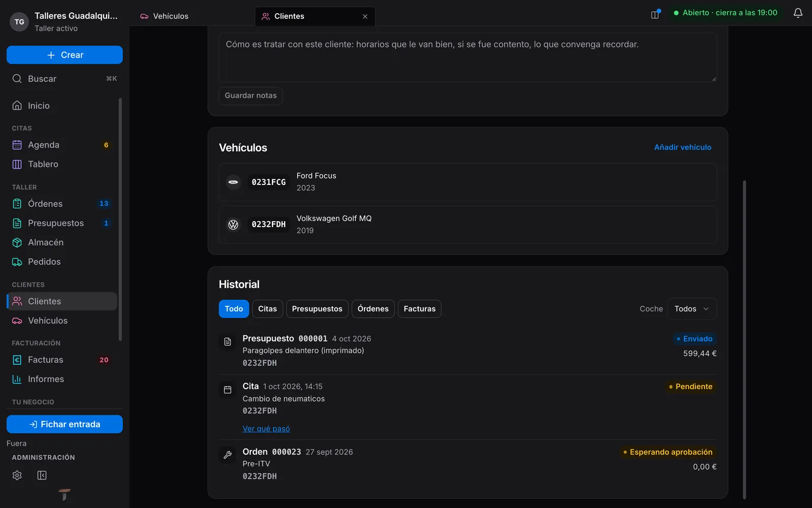The height and width of the screenshot is (508, 812).
Task: Open the Ford Focus 0231FCG vehicle
Action: [467, 182]
